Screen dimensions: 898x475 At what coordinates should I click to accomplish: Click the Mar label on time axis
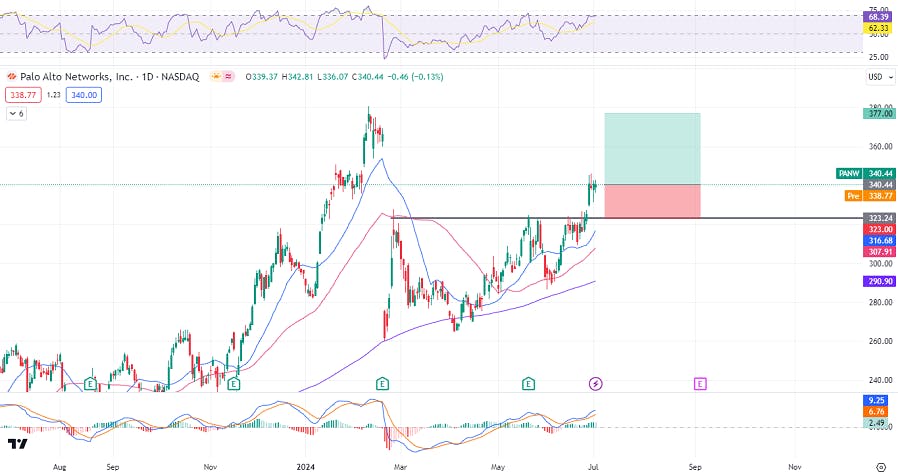click(400, 467)
